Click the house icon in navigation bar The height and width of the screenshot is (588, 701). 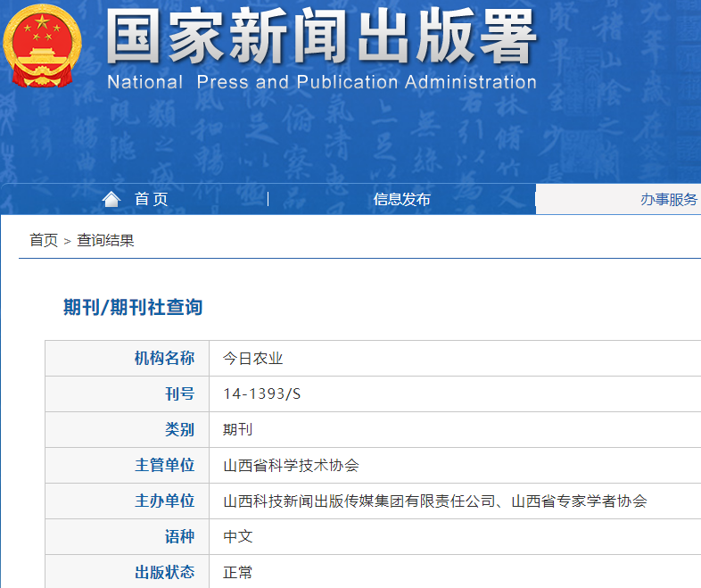click(111, 199)
